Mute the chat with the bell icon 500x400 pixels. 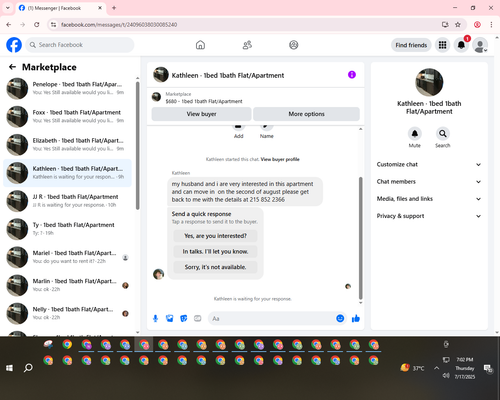[415, 134]
